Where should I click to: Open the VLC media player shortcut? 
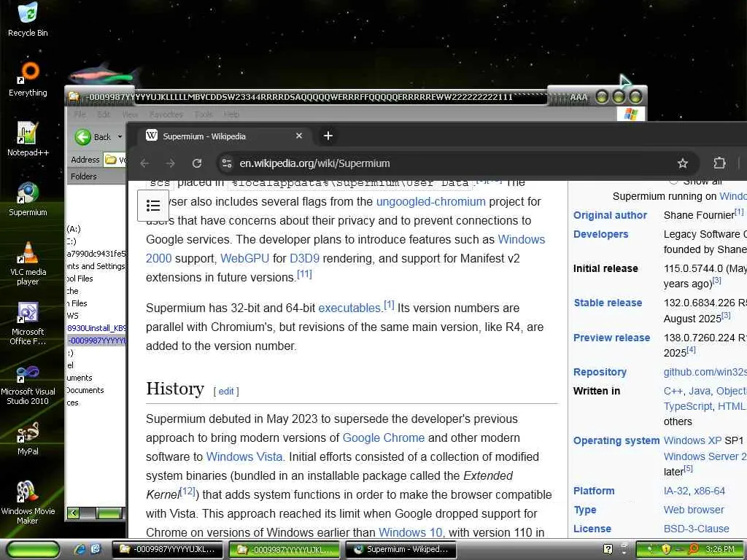[x=28, y=263]
